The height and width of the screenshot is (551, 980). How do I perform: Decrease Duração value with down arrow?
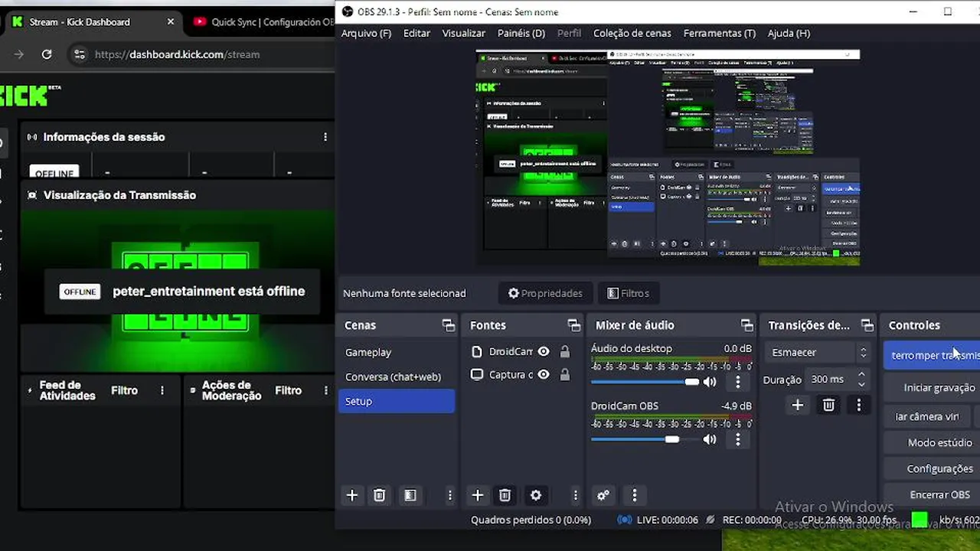point(862,384)
